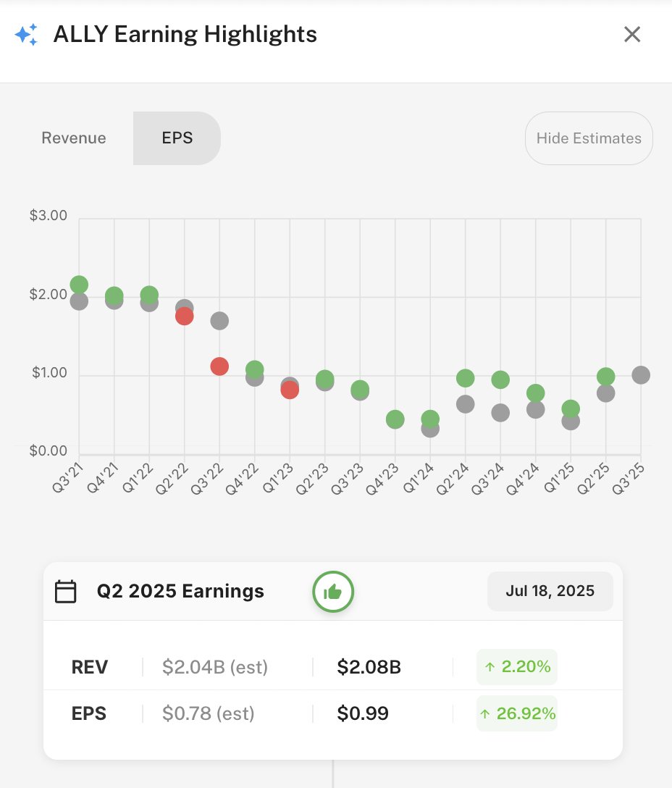Click the green thumbs-up icon
The image size is (672, 788).
pyautogui.click(x=332, y=592)
